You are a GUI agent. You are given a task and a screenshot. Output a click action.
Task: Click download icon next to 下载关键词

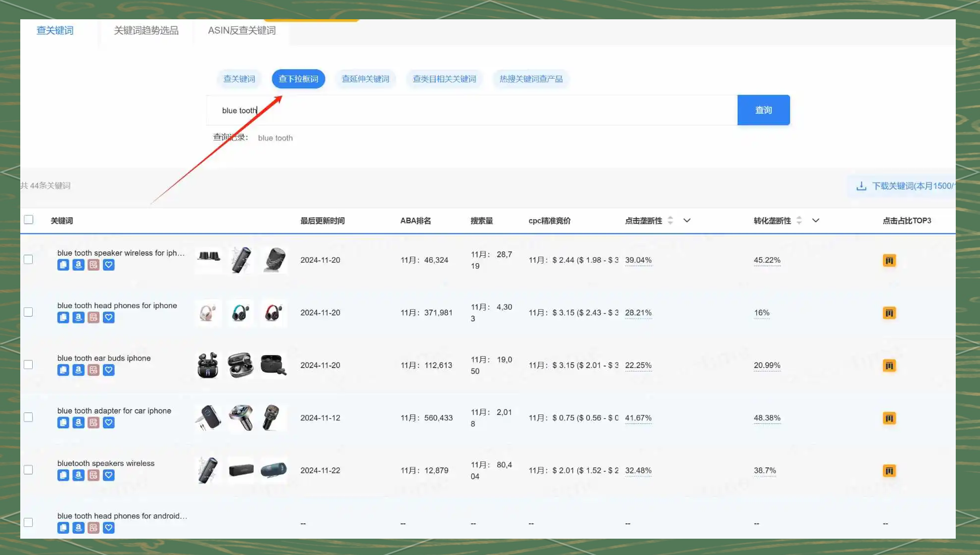click(x=861, y=186)
